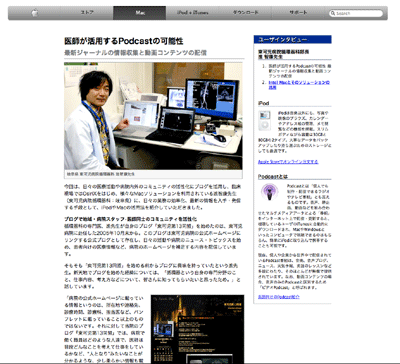Click the doctor photo with Mac displays
The image size is (400, 364).
(x=153, y=116)
